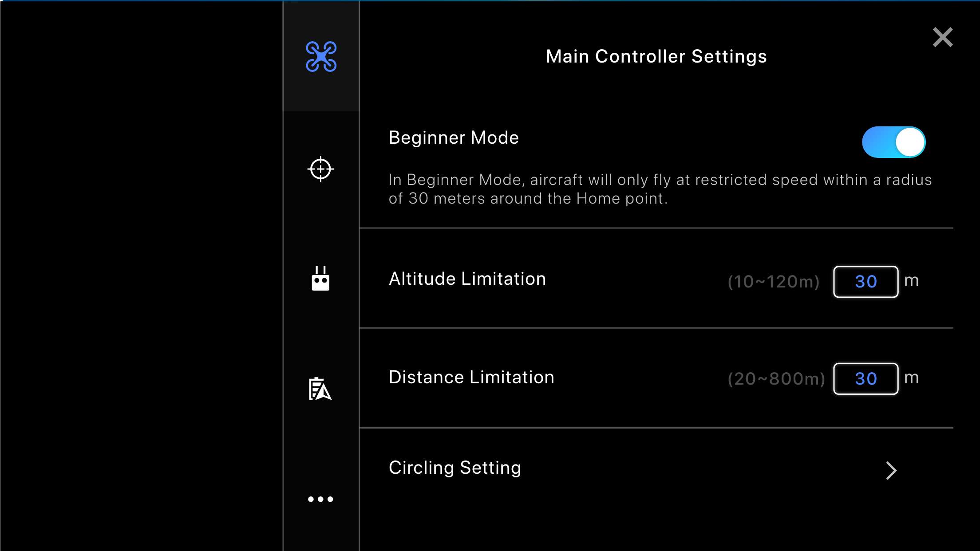Open the Circling Setting row label
The width and height of the screenshot is (980, 551).
[455, 468]
